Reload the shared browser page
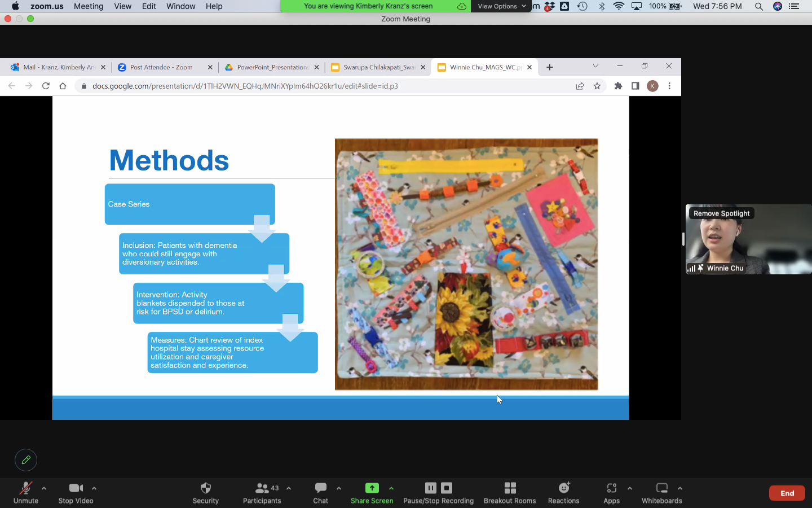This screenshot has width=812, height=508. [46, 86]
